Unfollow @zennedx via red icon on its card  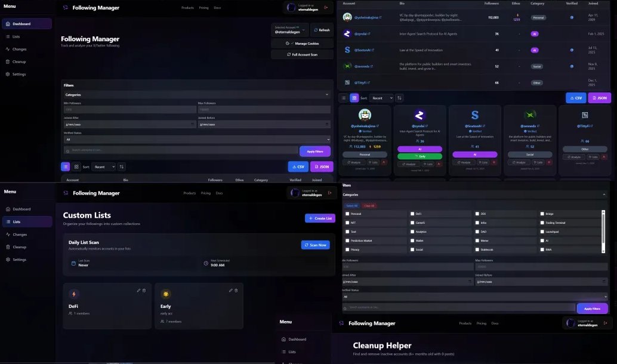point(549,162)
